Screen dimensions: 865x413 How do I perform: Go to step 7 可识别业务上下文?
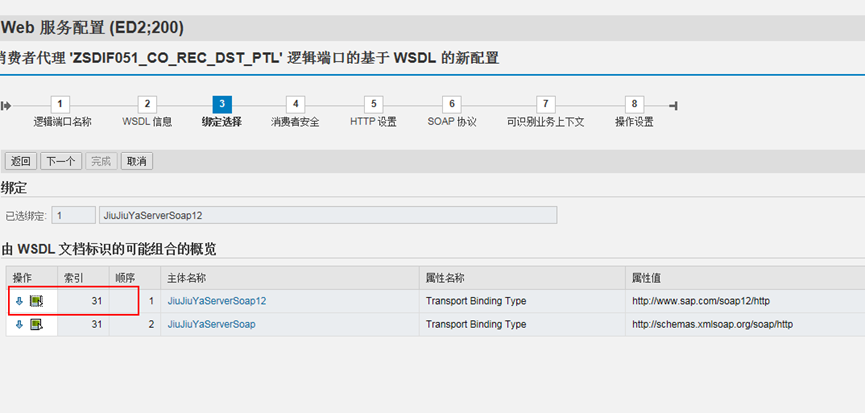545,104
